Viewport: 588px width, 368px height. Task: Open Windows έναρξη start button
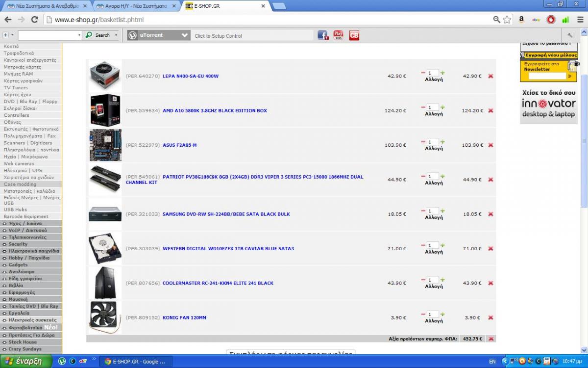tap(25, 362)
